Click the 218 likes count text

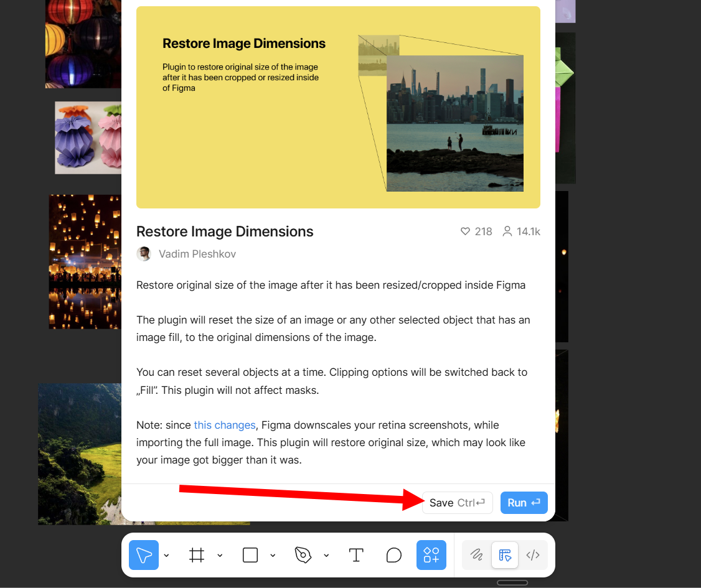tap(483, 231)
